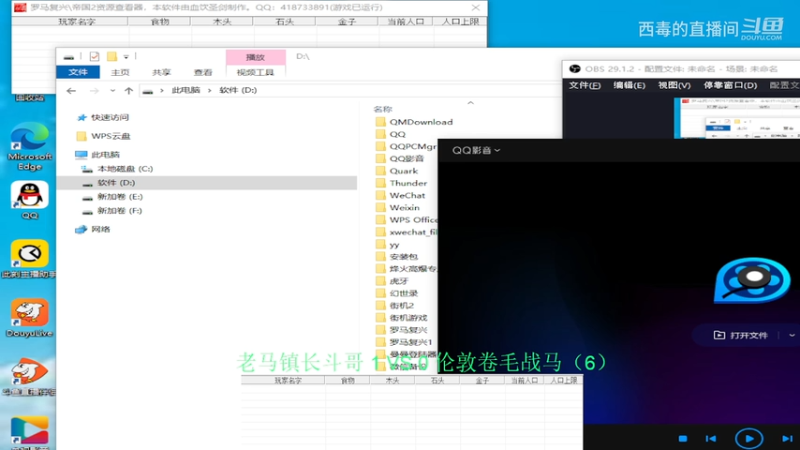Select the QMDownload folder
Image resolution: width=800 pixels, height=450 pixels.
click(x=421, y=122)
